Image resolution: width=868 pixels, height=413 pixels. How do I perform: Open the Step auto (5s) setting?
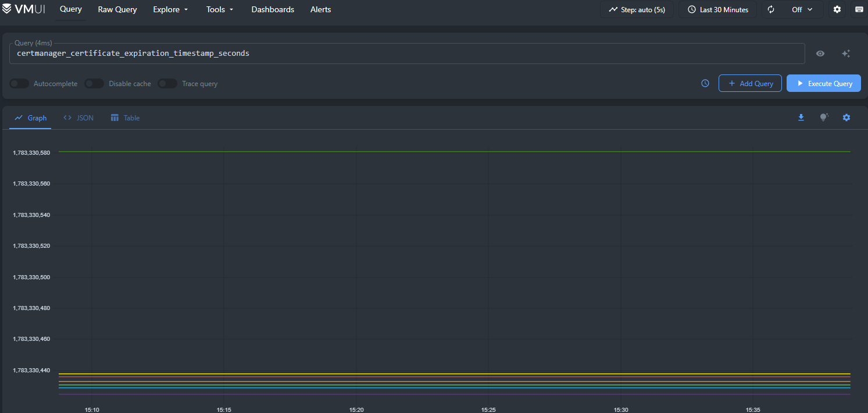click(x=637, y=9)
